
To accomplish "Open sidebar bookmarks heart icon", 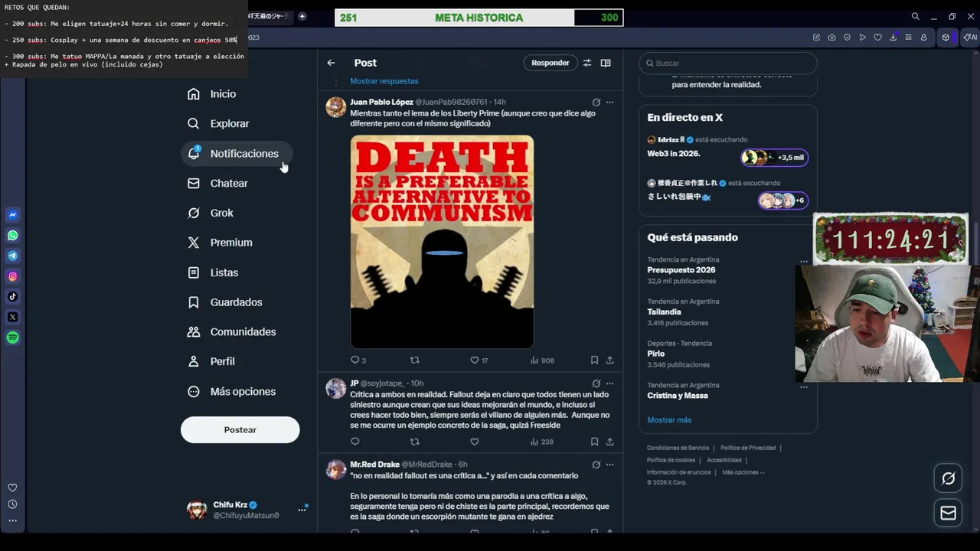I will tap(12, 488).
